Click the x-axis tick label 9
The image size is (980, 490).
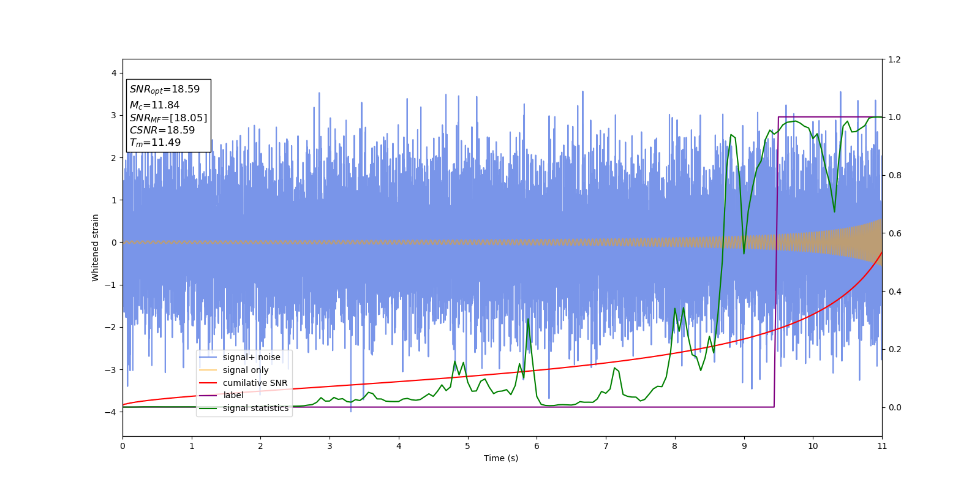coord(744,446)
